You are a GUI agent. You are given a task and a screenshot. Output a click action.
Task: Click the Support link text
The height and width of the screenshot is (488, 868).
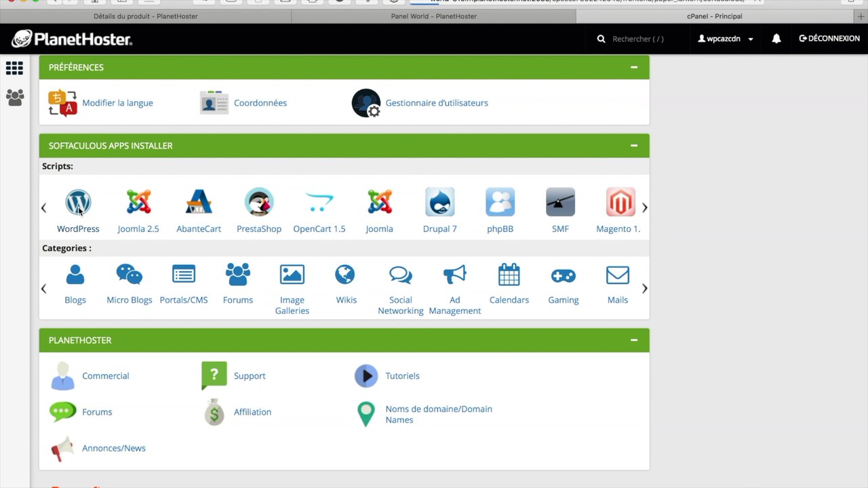[250, 376]
